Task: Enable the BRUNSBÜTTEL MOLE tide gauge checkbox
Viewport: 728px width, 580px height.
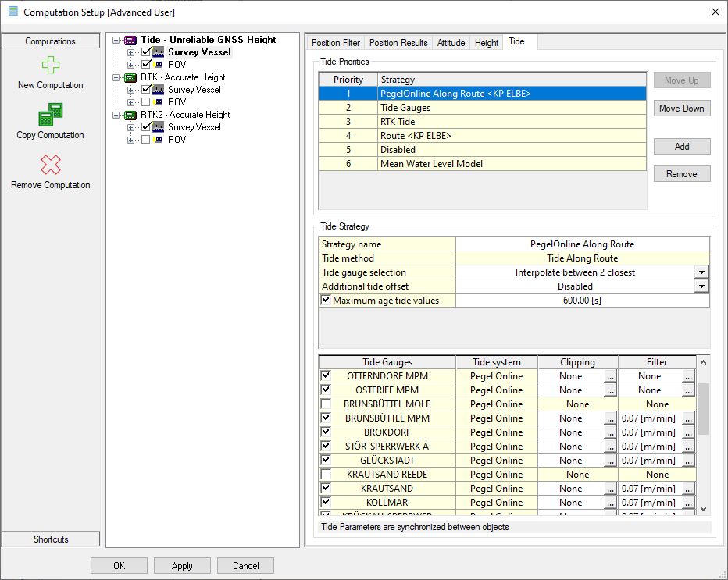Action: (326, 404)
